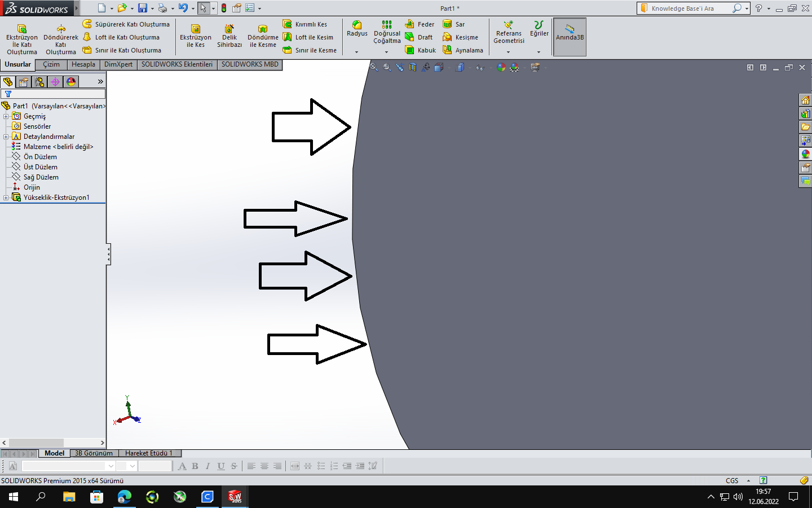The height and width of the screenshot is (508, 812).
Task: Open ConfigurationManager tab icon
Action: pos(39,82)
